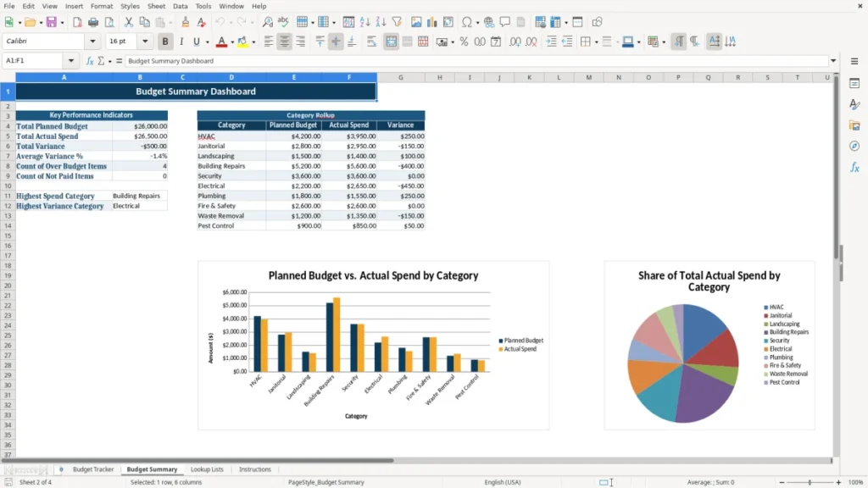
Task: Toggle Merge and Center Cells
Action: pyautogui.click(x=391, y=42)
